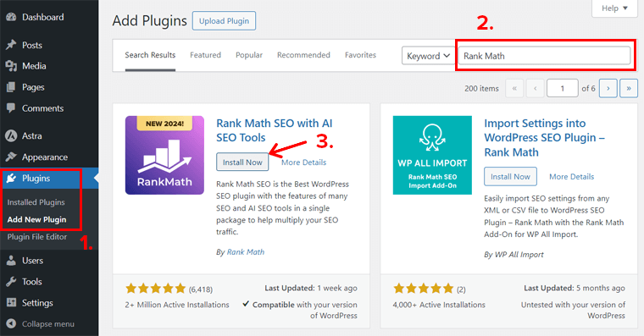Click the 6,418 ratings star row

[x=156, y=289]
